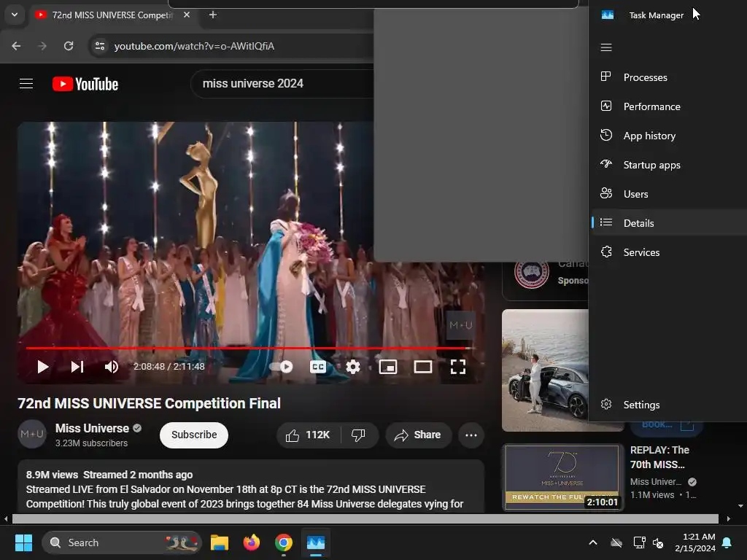Open the tab search dropdown arrow
This screenshot has width=747, height=560.
(x=15, y=15)
